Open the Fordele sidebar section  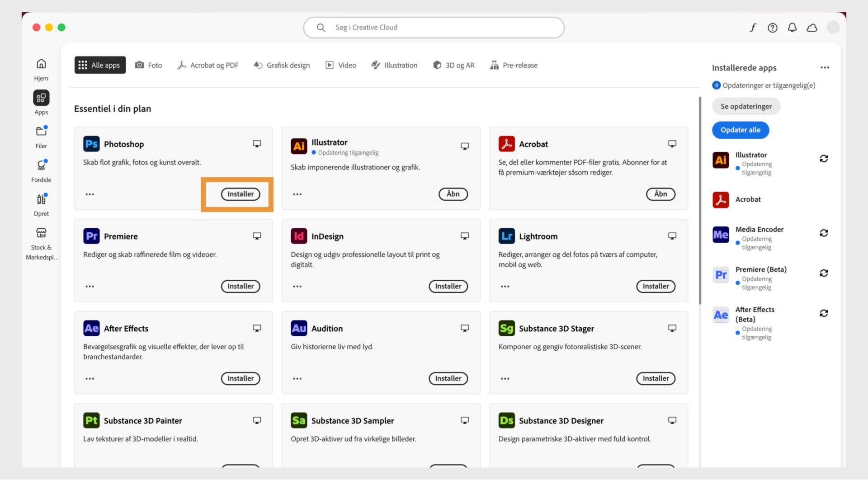pos(41,165)
